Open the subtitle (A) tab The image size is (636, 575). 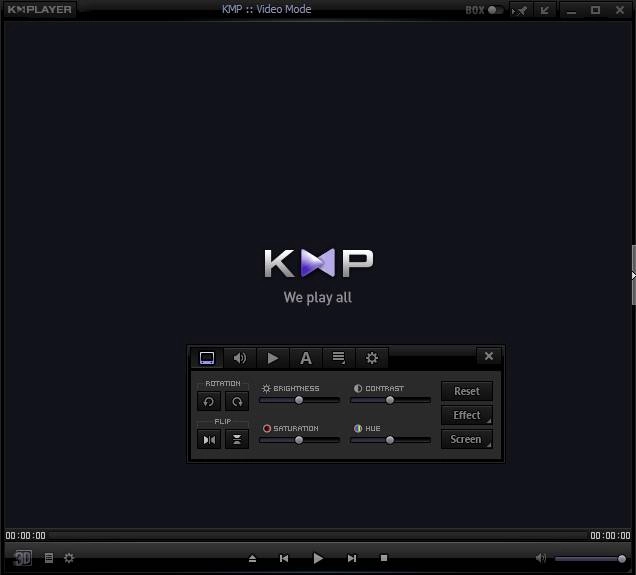click(306, 358)
